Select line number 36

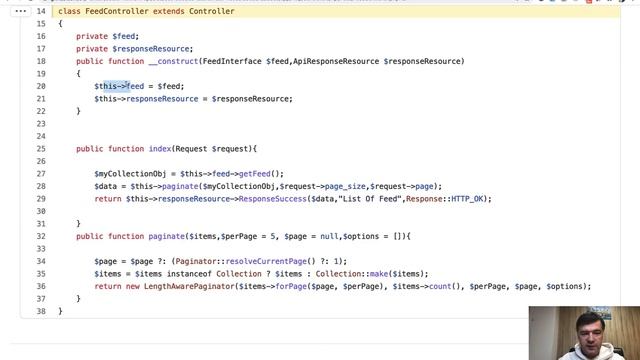click(41, 287)
